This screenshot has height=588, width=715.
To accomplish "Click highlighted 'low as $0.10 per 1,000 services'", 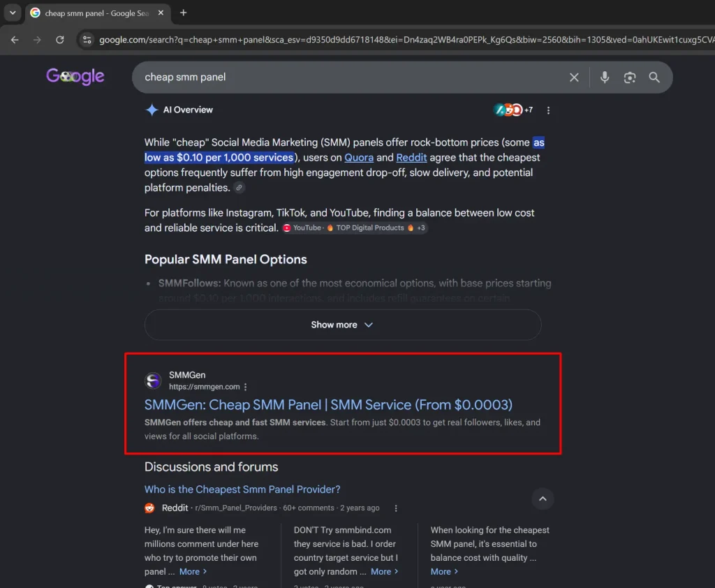I will [219, 157].
